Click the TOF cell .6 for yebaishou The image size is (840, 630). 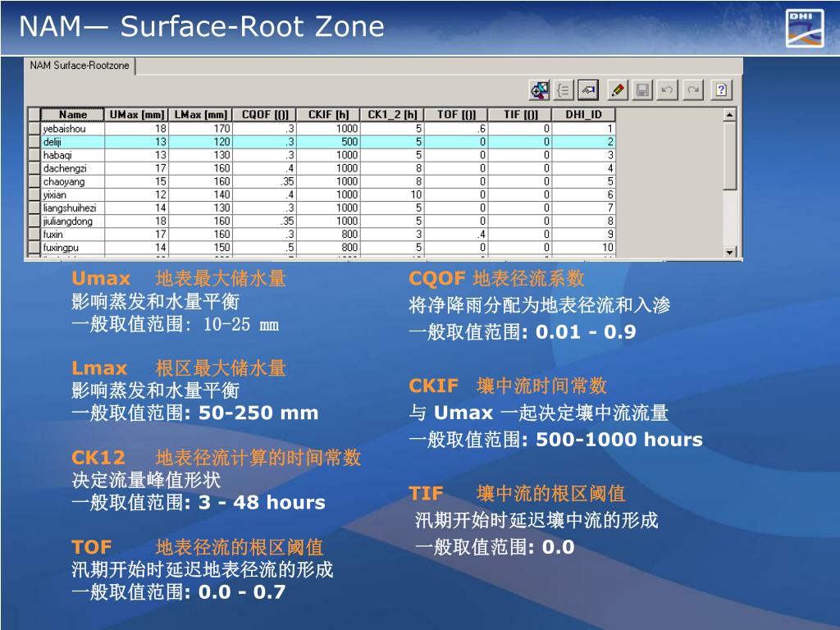coord(456,129)
